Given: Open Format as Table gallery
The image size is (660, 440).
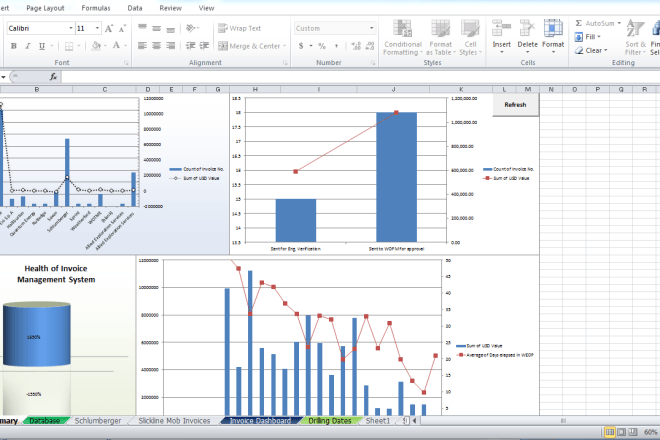Looking at the screenshot, I should click(441, 37).
